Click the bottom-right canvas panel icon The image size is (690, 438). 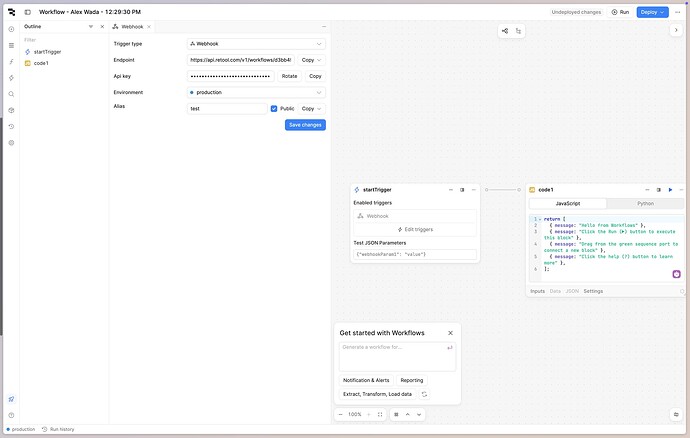676,415
